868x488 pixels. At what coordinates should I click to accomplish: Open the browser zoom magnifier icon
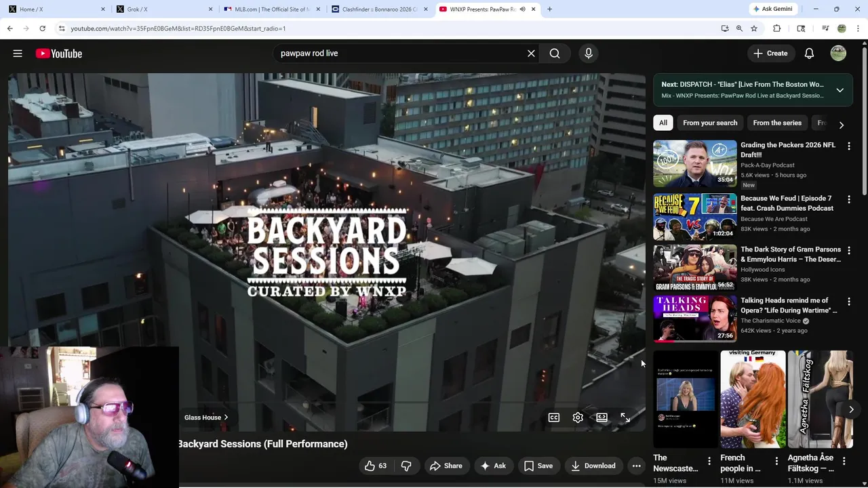point(739,28)
